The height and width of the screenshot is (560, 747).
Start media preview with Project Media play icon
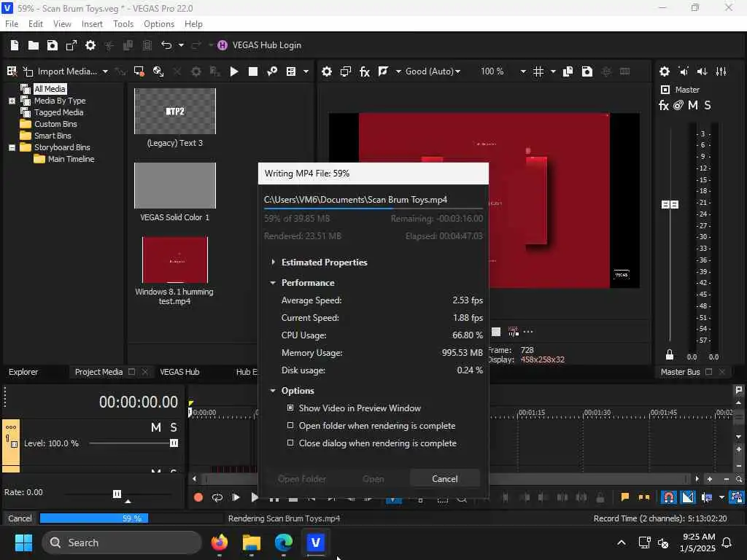click(x=234, y=71)
